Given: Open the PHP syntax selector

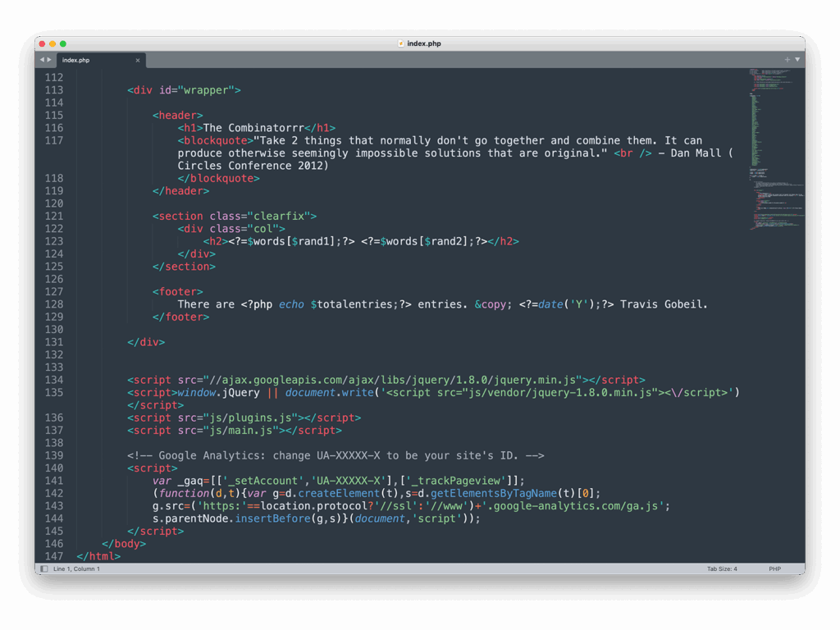Looking at the screenshot, I should 774,569.
